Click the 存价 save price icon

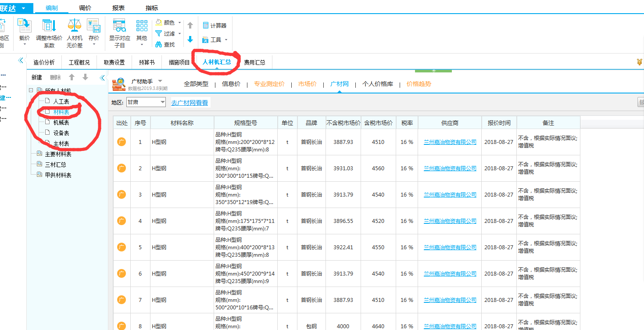[93, 25]
